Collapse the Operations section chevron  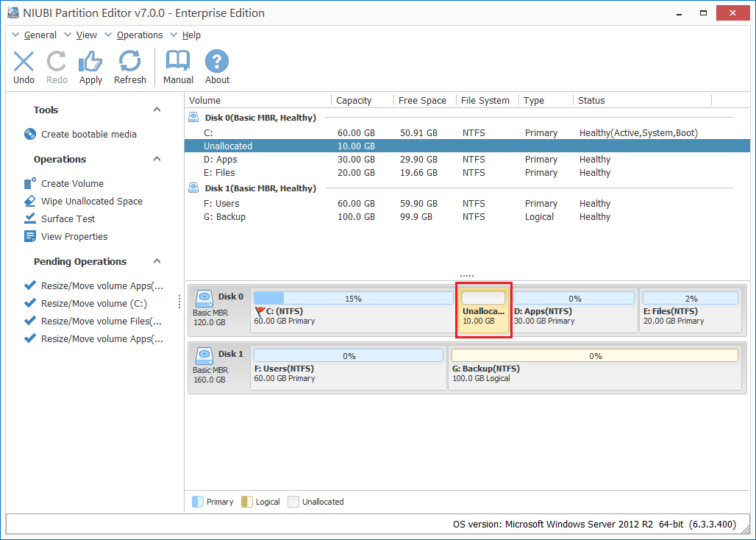tap(157, 159)
